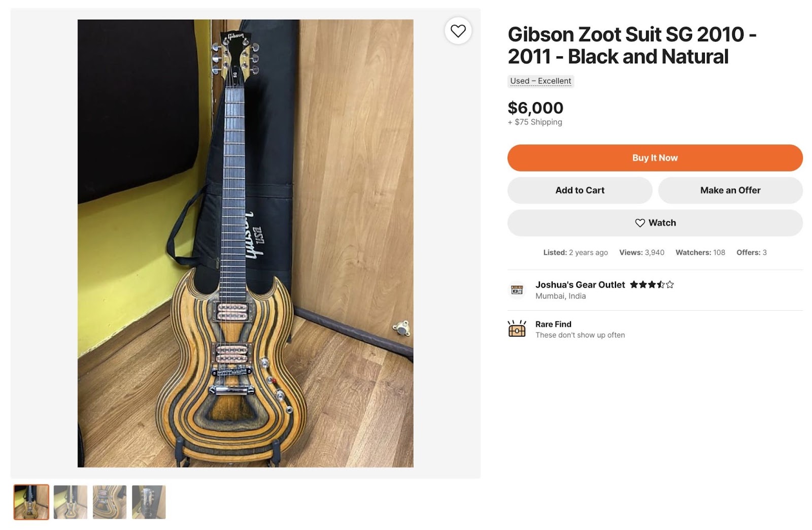Click the Buy It Now button
812x530 pixels.
click(655, 157)
